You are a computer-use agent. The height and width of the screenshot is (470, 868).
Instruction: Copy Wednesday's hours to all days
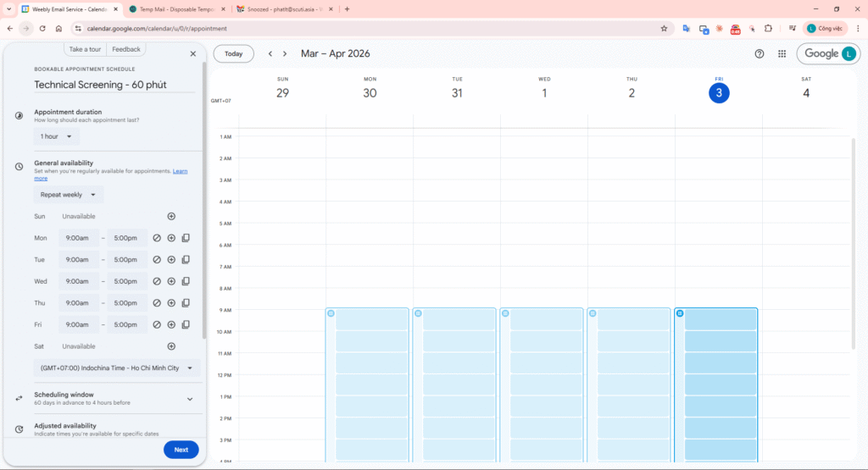click(186, 281)
